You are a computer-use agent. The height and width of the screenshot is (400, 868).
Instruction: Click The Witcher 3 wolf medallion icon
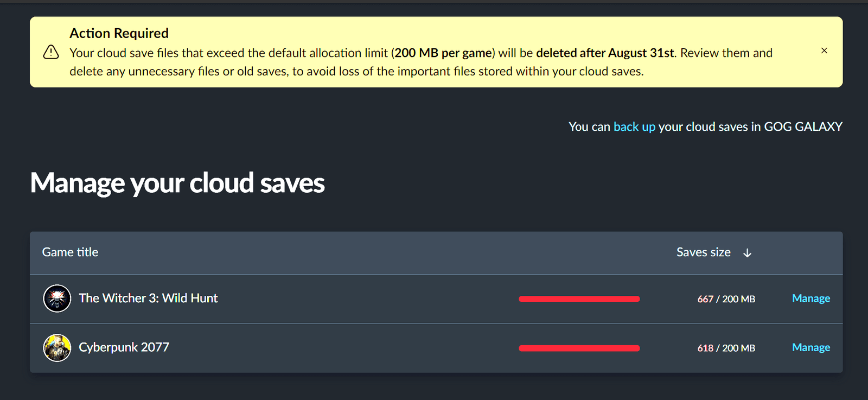(57, 299)
